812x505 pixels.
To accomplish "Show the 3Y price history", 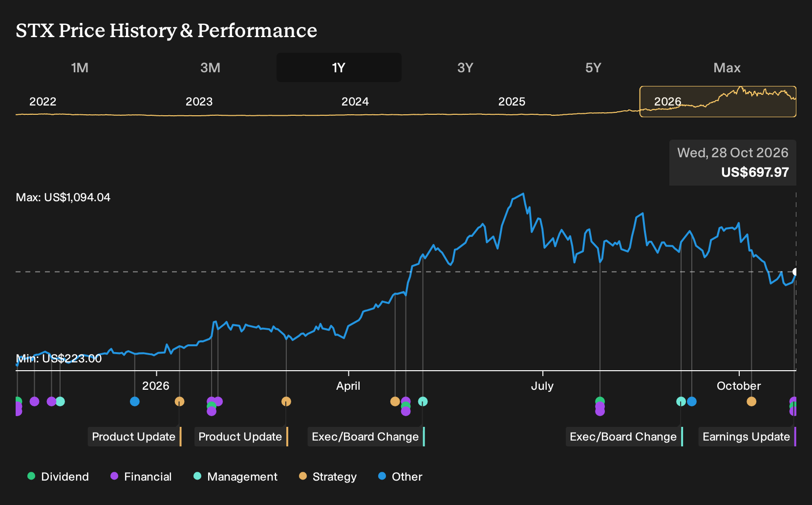I will click(x=465, y=67).
